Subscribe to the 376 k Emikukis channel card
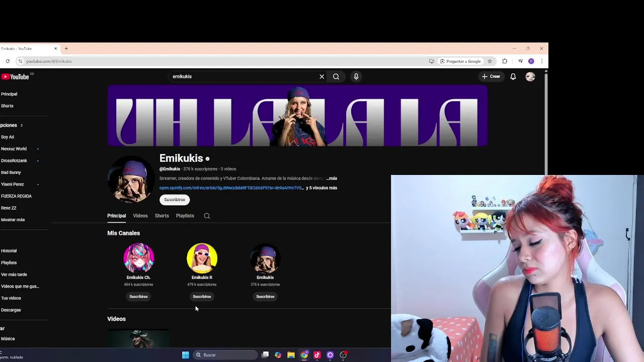644x362 pixels. 265,297
